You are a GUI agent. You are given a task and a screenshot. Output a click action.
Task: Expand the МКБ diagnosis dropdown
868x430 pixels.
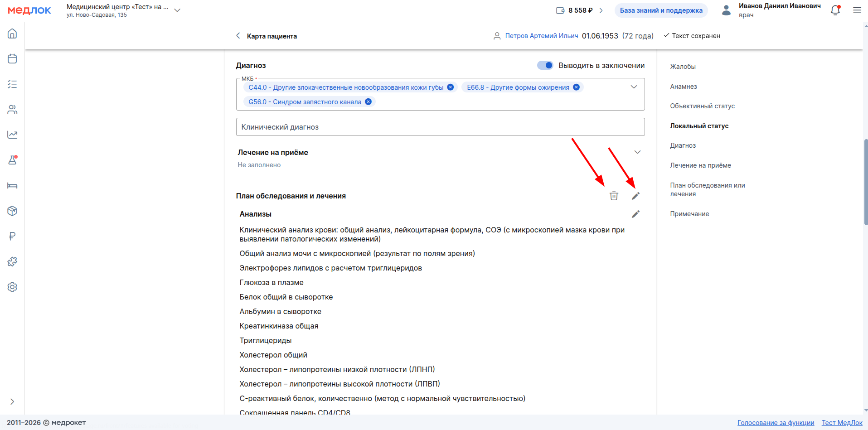(634, 87)
